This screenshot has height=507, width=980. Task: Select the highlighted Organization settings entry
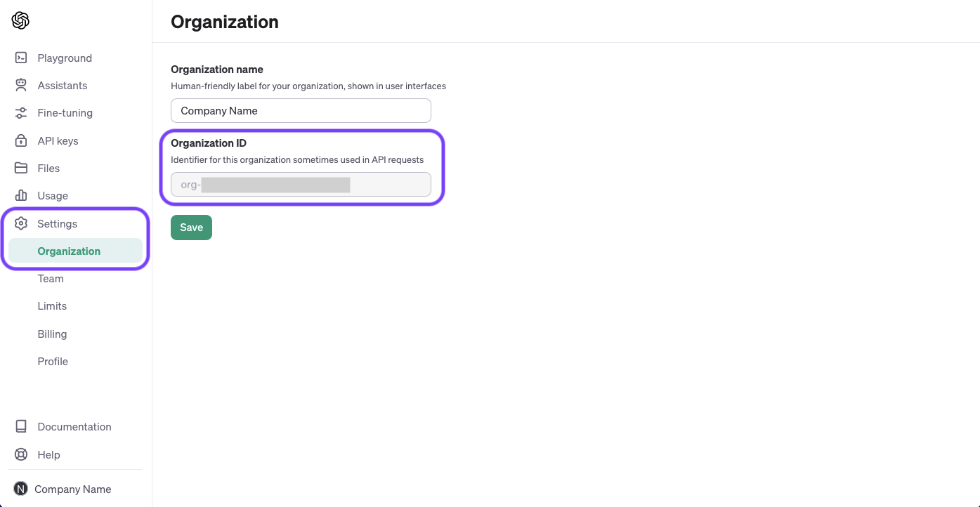69,251
